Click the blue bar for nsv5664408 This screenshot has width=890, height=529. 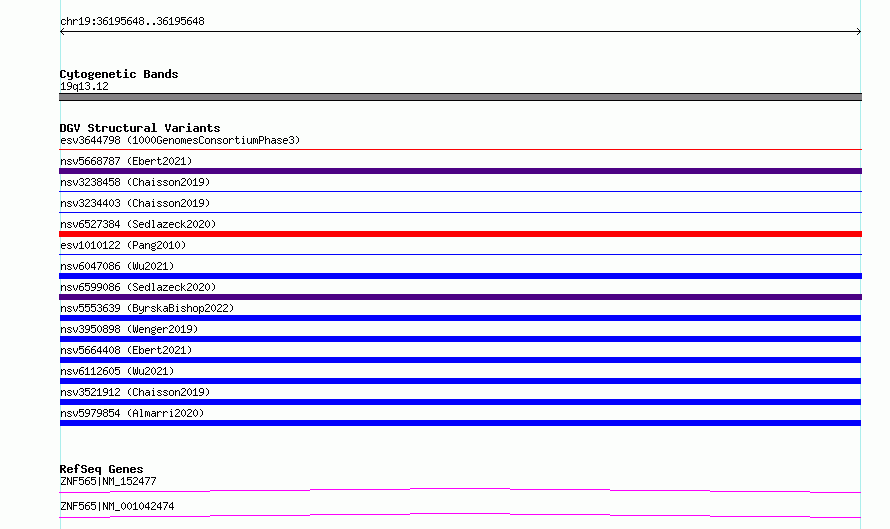click(x=460, y=360)
